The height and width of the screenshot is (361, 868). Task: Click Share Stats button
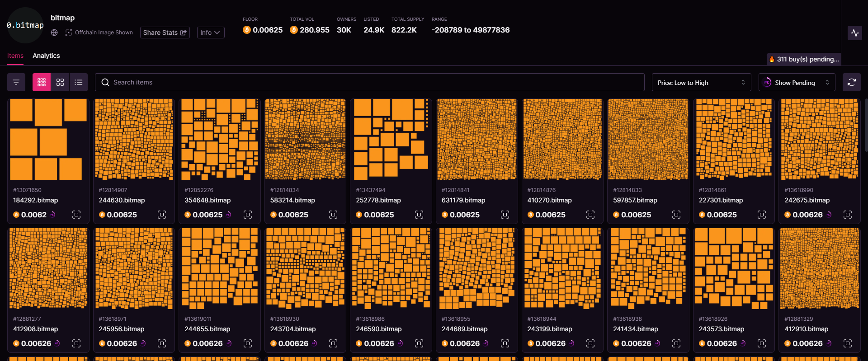point(165,33)
